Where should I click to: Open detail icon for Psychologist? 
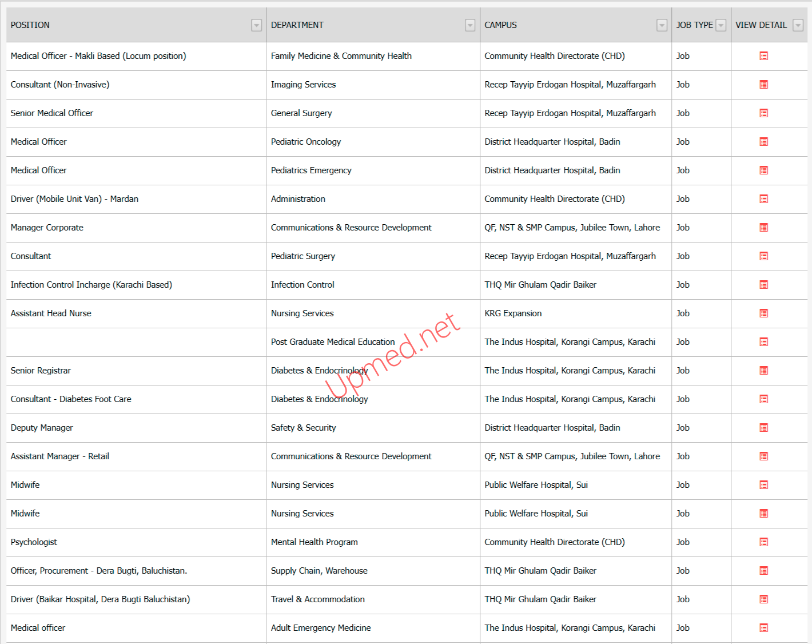click(x=763, y=542)
